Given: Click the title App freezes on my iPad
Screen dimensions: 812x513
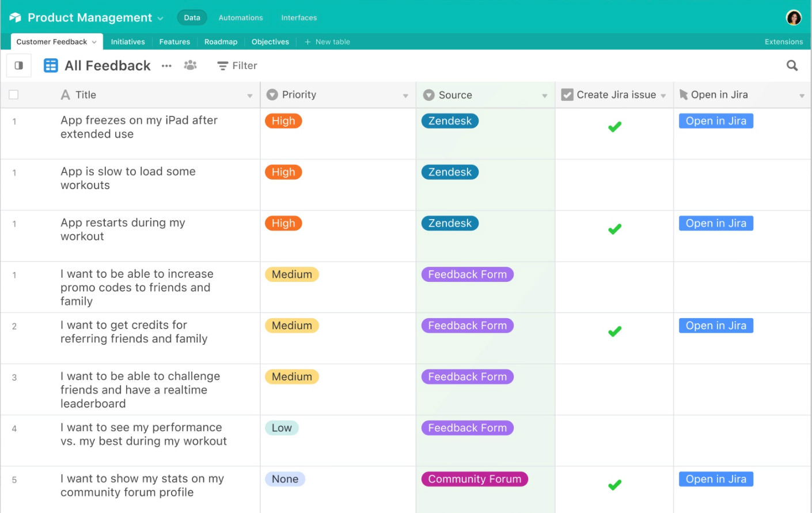Looking at the screenshot, I should [x=139, y=127].
